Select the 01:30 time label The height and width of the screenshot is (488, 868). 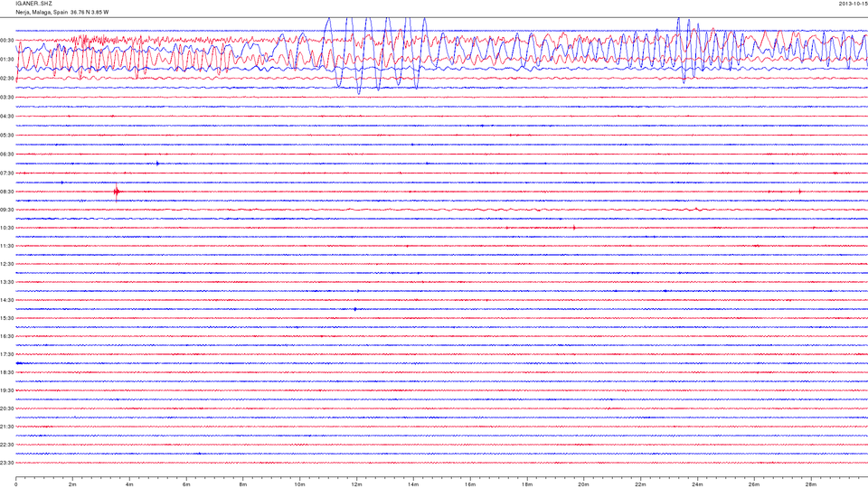(x=7, y=60)
